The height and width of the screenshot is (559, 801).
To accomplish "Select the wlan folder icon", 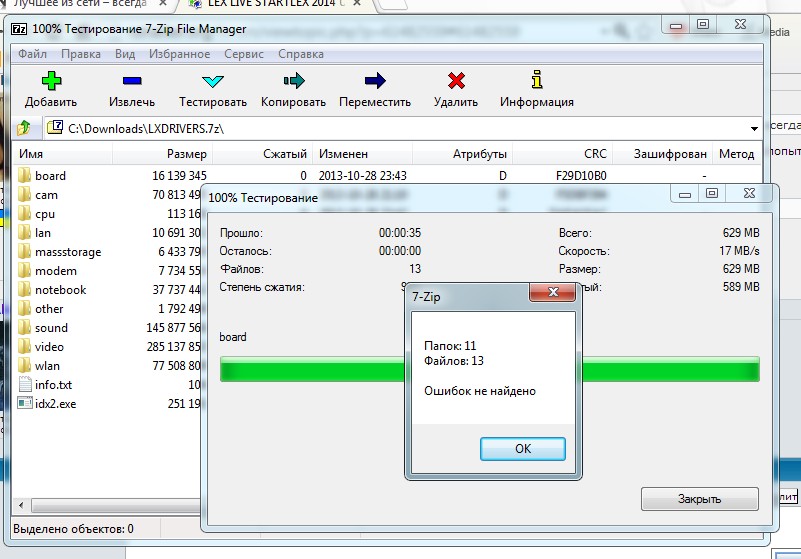I will (24, 365).
